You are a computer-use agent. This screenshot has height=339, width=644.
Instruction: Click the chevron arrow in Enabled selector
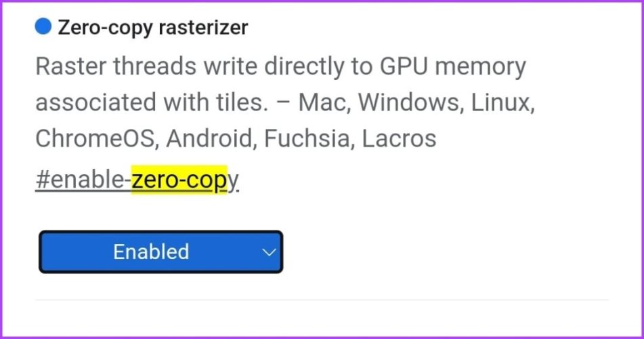point(269,252)
